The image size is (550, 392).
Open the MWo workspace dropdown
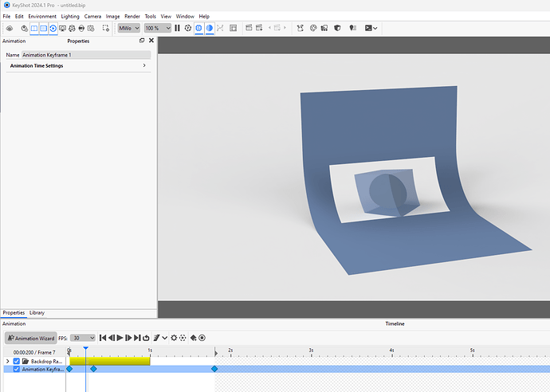pos(128,28)
